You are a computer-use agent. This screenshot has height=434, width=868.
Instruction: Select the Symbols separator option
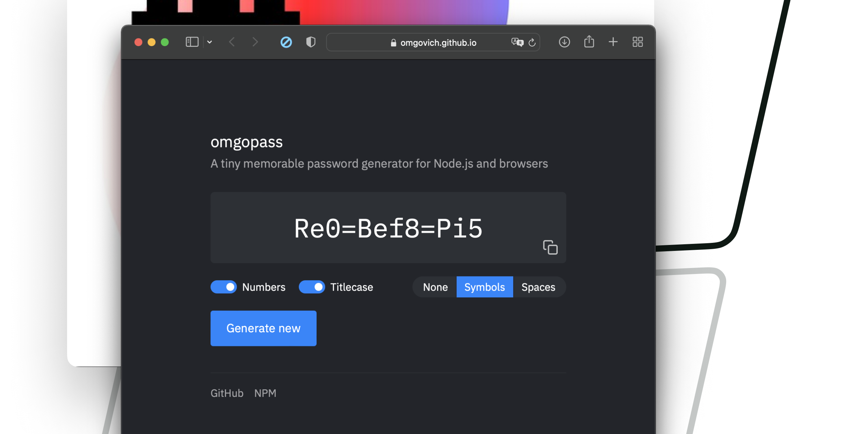pyautogui.click(x=484, y=287)
